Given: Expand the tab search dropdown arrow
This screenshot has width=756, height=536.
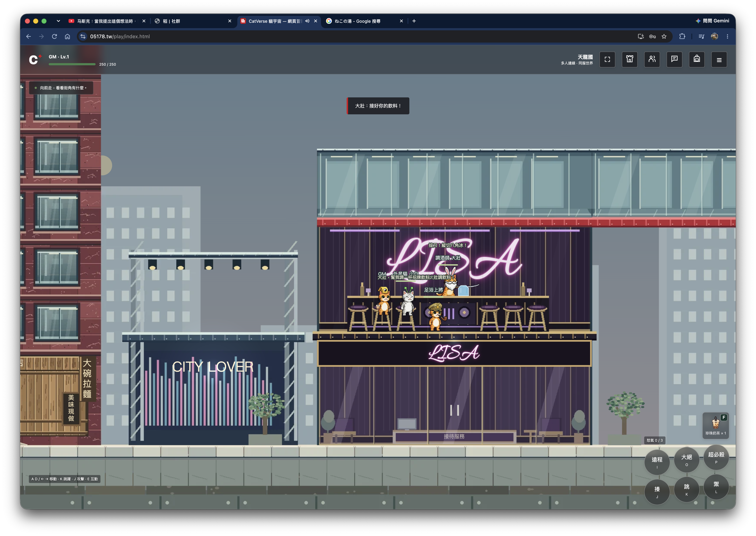Looking at the screenshot, I should click(x=58, y=21).
